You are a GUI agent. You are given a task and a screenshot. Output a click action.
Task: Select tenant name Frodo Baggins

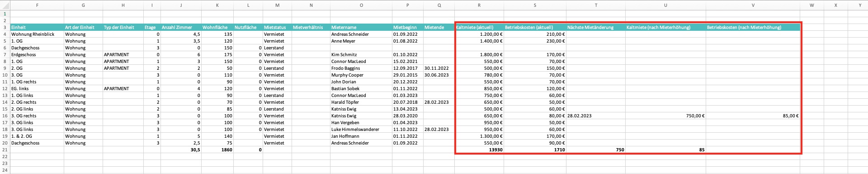click(x=361, y=68)
